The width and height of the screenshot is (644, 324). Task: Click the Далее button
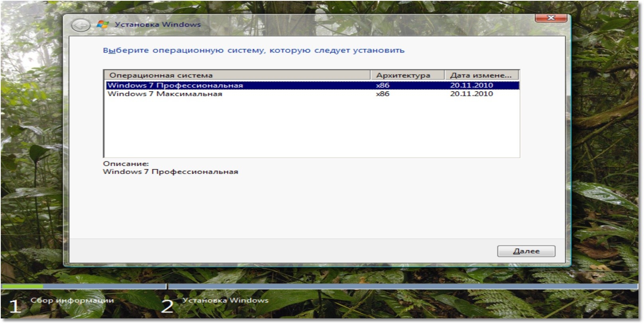click(x=526, y=251)
